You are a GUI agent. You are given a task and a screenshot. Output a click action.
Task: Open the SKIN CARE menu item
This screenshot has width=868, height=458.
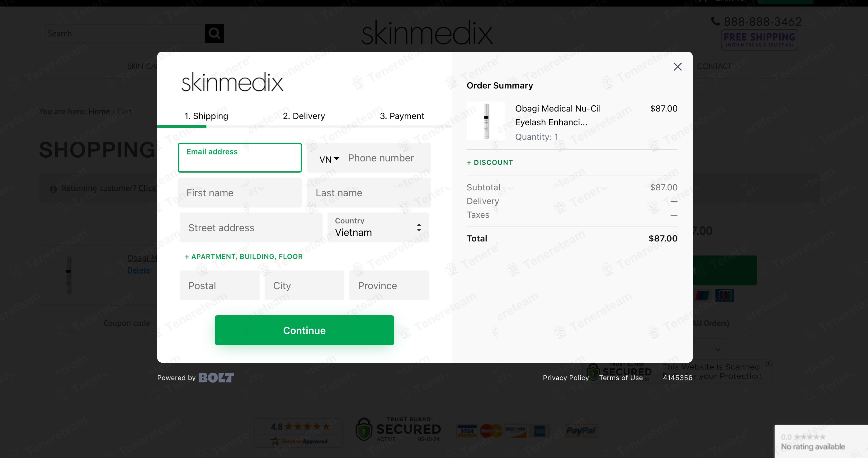click(x=142, y=66)
